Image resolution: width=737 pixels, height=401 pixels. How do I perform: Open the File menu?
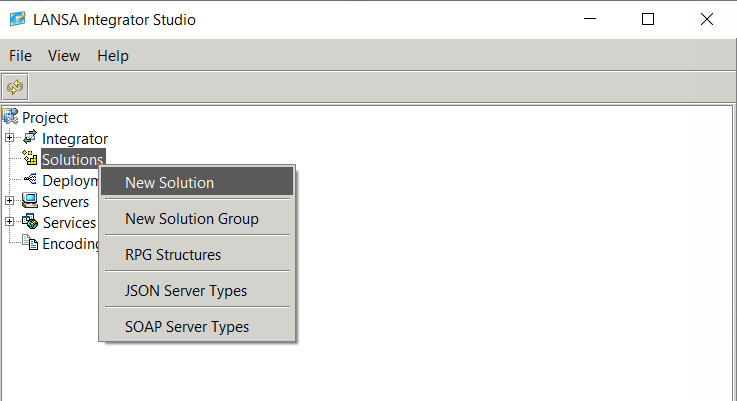pos(20,56)
